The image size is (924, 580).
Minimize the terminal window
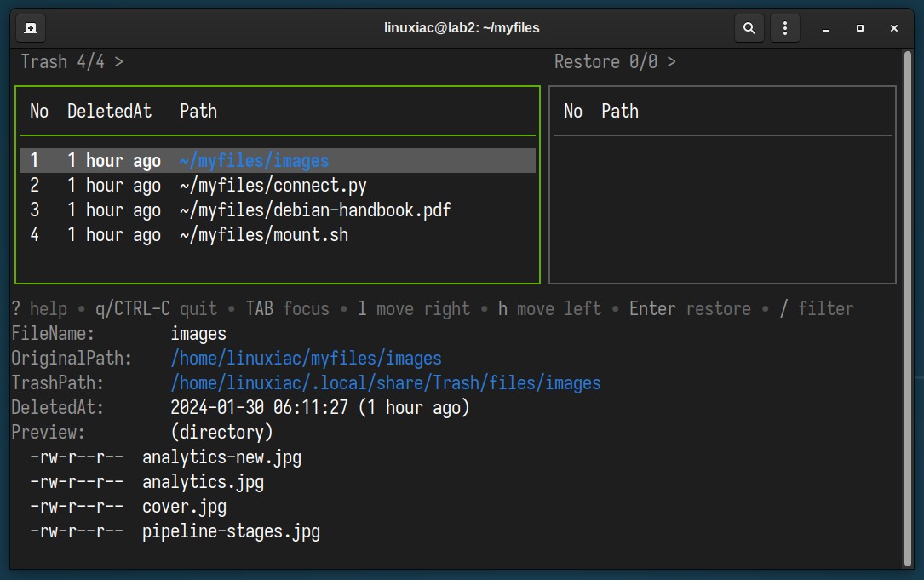826,28
